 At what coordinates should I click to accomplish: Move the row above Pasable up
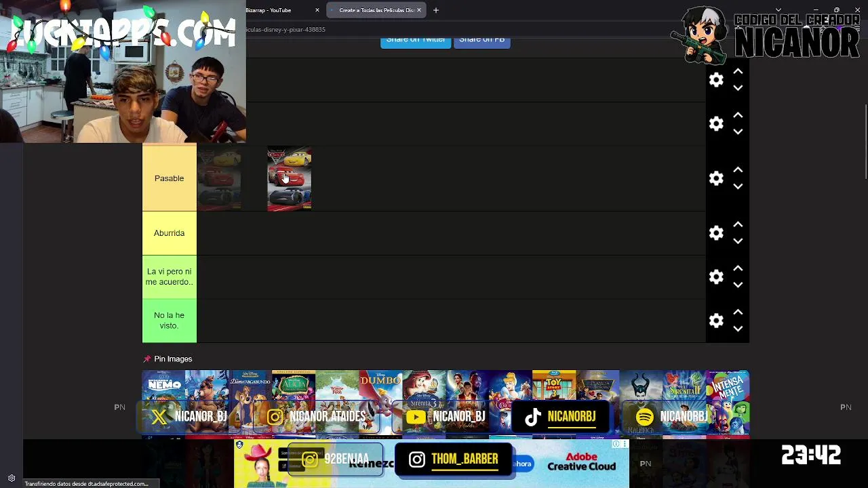point(738,115)
